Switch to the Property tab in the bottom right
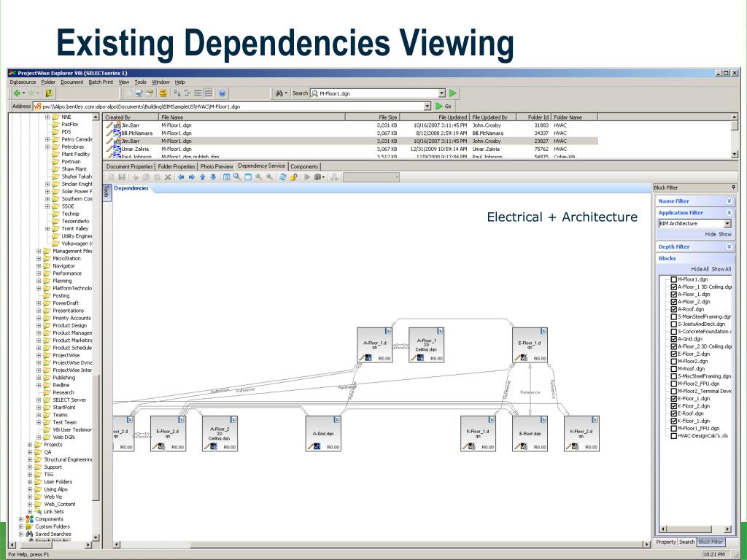 tap(666, 542)
